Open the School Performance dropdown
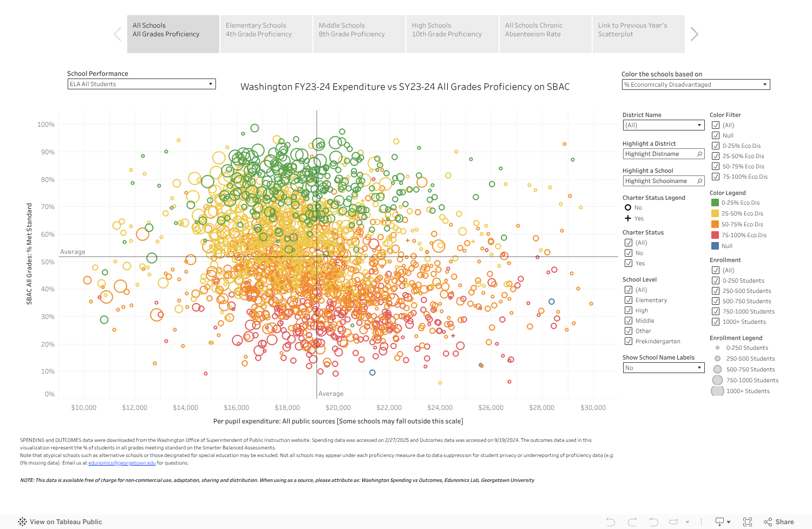 click(141, 84)
